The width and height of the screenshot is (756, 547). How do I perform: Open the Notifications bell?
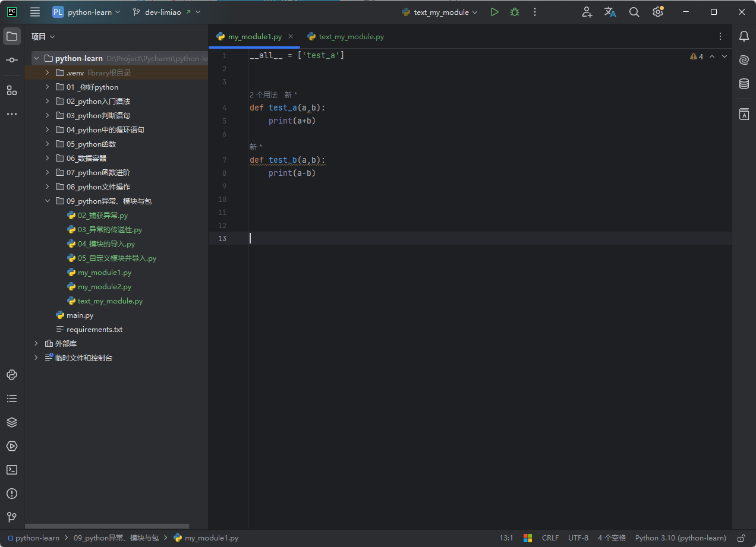point(744,36)
